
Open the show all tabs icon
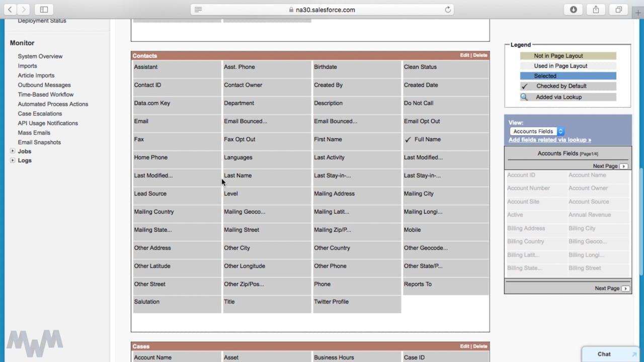click(618, 10)
